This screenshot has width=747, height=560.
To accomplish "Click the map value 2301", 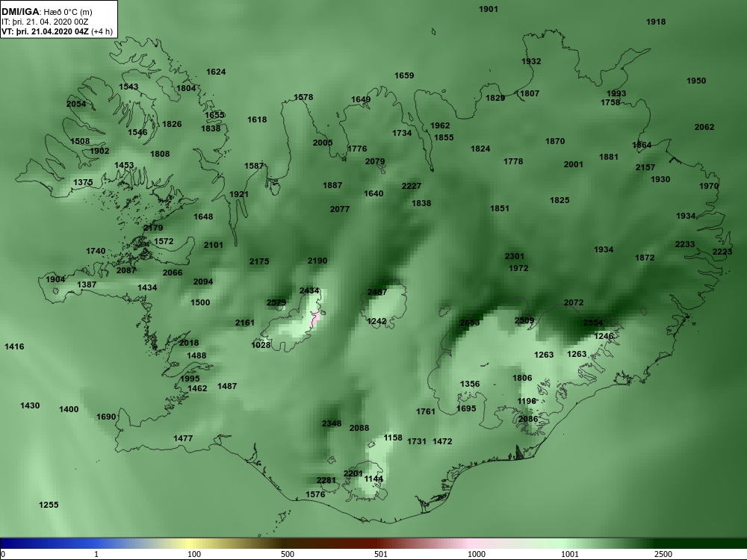I will pos(515,256).
